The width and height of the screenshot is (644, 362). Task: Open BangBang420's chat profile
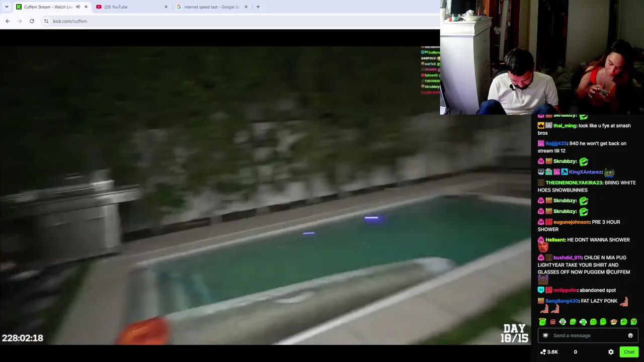pos(561,301)
